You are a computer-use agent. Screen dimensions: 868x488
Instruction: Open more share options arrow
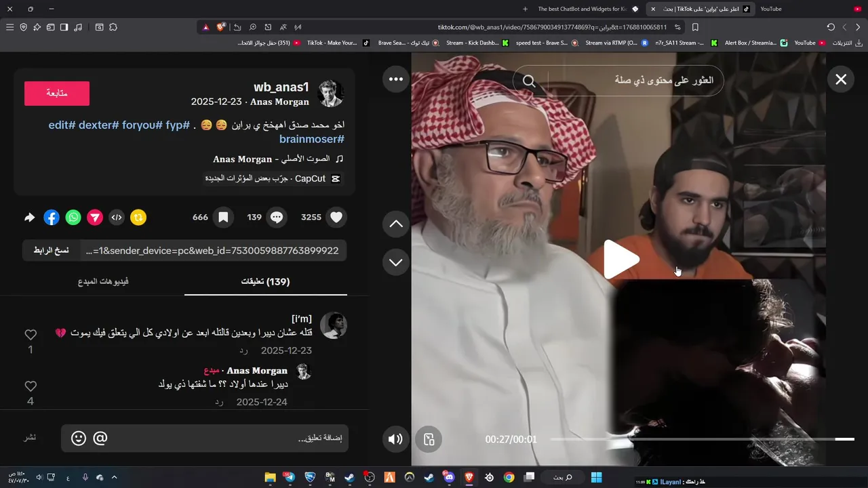tap(29, 218)
